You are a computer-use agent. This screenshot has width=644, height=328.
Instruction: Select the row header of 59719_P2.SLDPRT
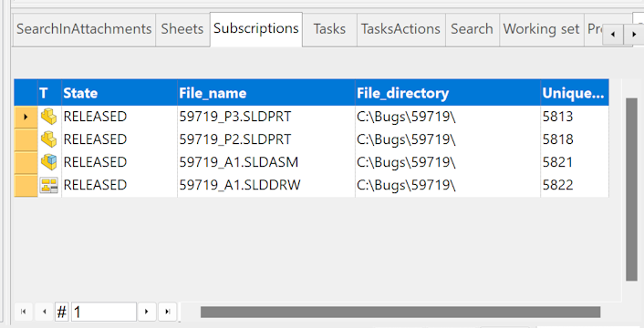coord(26,139)
